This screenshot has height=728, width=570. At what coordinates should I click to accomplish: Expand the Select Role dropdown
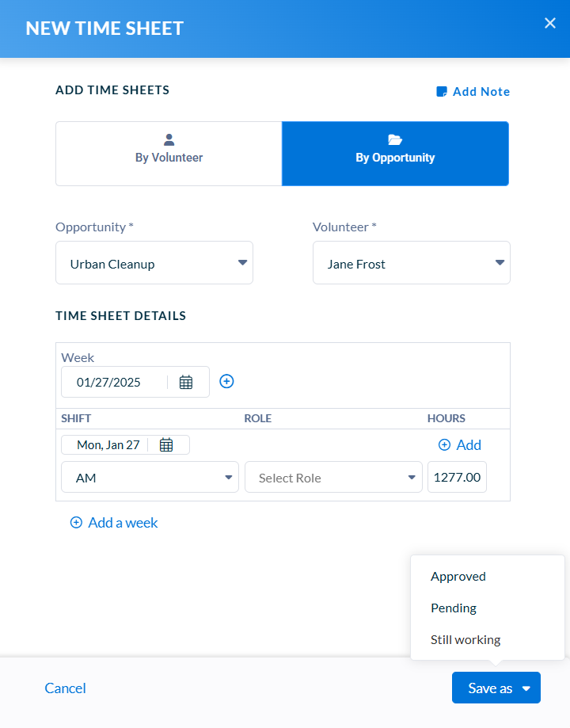click(x=333, y=477)
